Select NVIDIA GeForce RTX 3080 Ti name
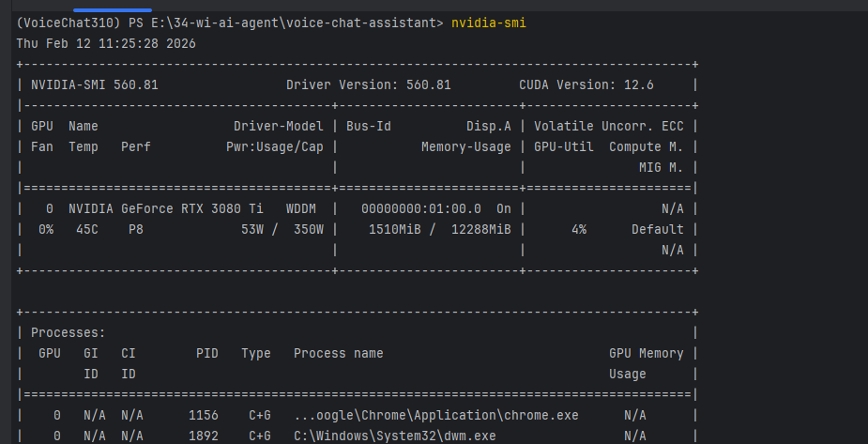This screenshot has height=444, width=868. point(166,209)
